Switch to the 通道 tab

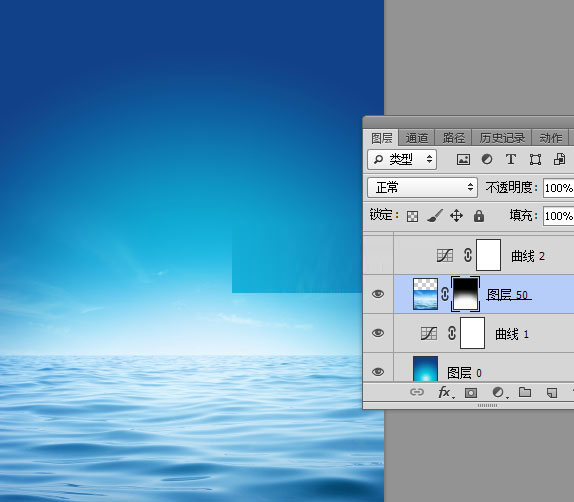point(417,138)
